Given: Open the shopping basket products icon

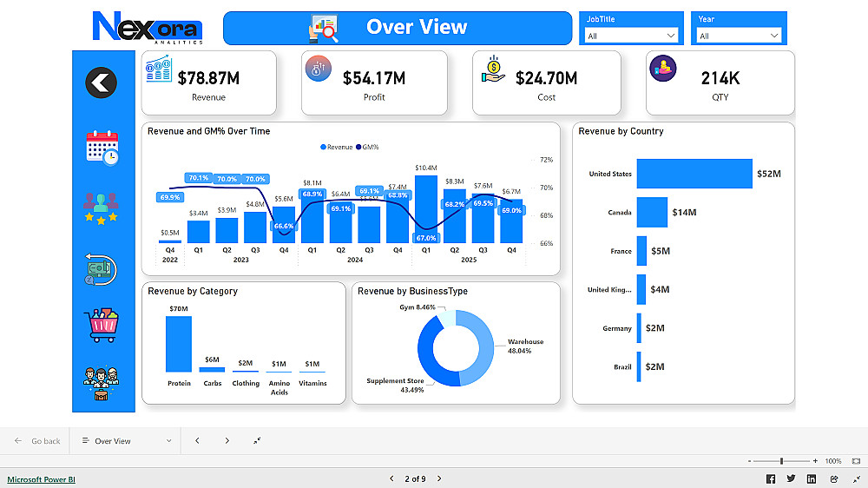Looking at the screenshot, I should click(x=102, y=325).
